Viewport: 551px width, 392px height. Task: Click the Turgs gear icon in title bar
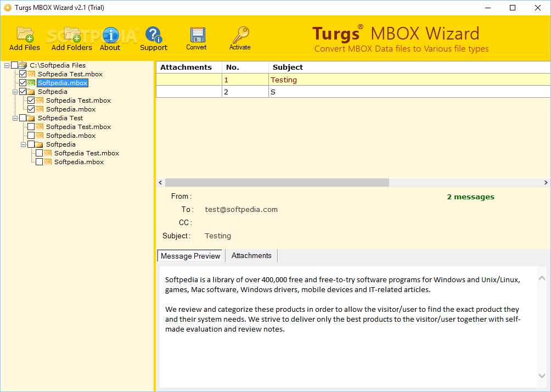click(x=7, y=8)
